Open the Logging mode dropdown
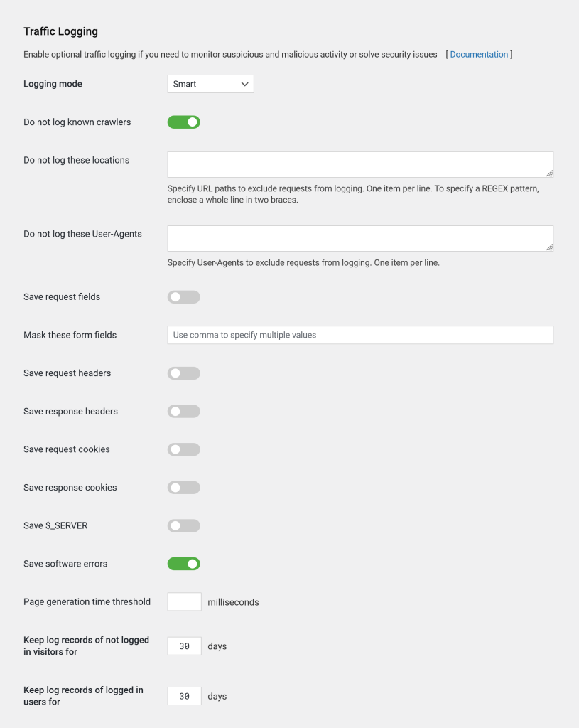The height and width of the screenshot is (728, 579). pos(210,84)
